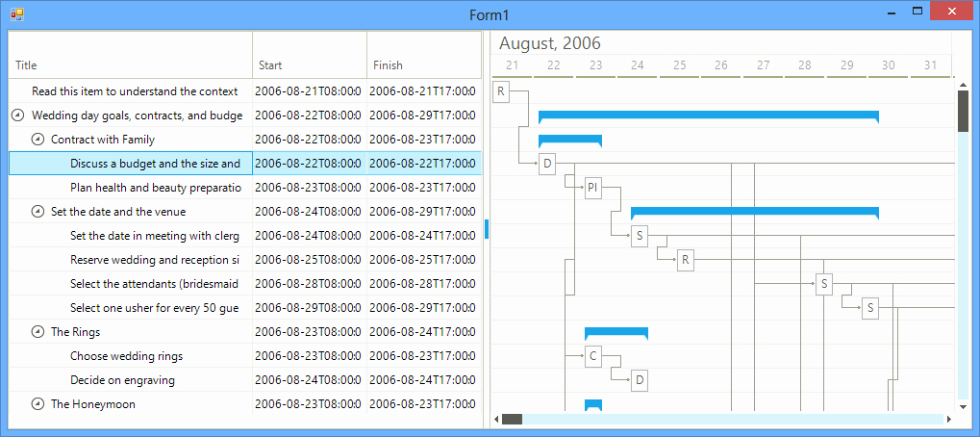The height and width of the screenshot is (437, 980).
Task: Collapse the Set the date and the venue group
Action: point(38,212)
